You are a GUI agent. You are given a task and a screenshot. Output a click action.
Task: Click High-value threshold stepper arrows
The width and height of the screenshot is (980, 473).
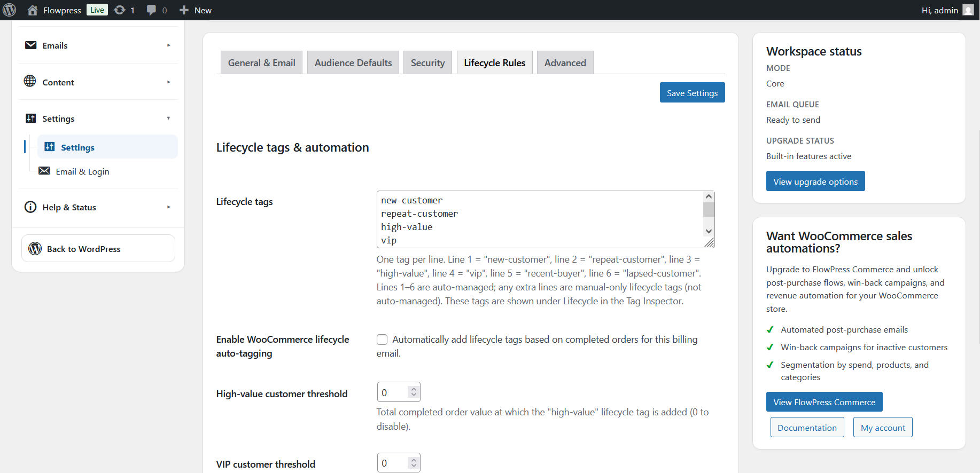tap(414, 392)
